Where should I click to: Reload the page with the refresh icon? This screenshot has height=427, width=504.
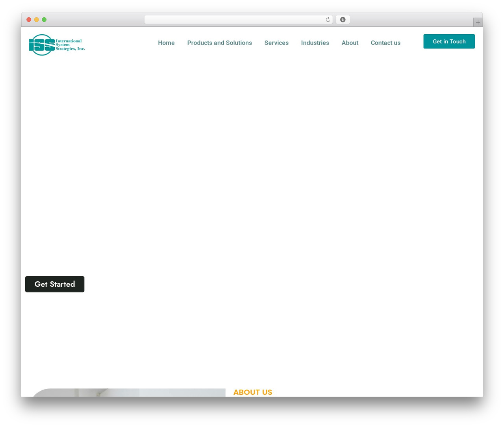coord(328,20)
